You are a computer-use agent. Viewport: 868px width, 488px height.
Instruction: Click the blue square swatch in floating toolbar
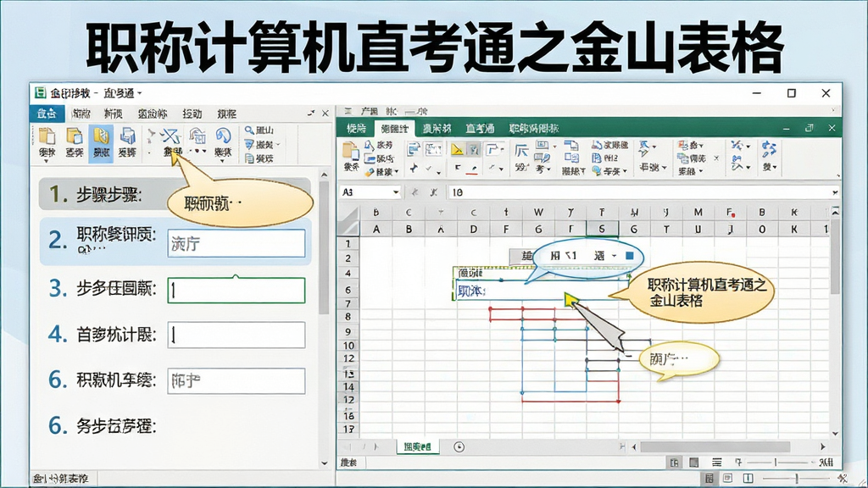(x=630, y=256)
